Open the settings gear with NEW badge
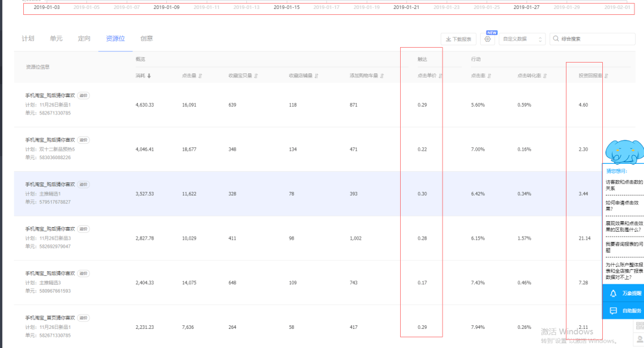 point(488,38)
